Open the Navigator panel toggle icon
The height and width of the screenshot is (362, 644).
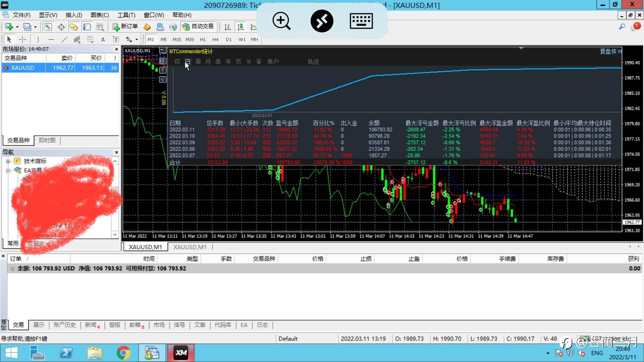(74, 27)
